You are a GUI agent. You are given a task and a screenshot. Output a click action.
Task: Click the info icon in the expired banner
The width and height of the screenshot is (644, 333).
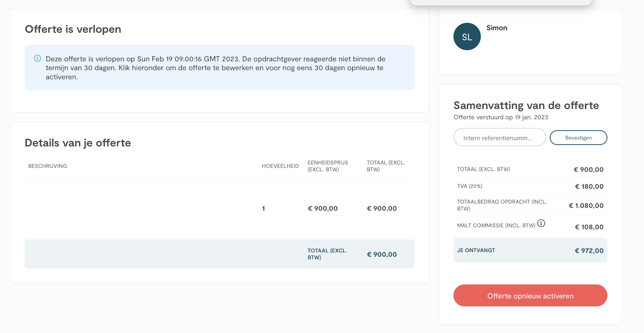[37, 58]
